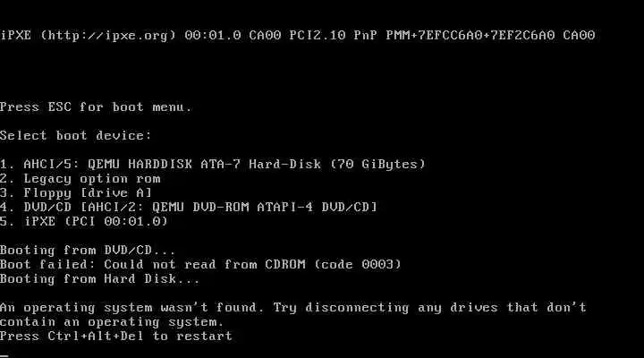Select the Legacy option rom entry
The width and height of the screenshot is (644, 358).
pyautogui.click(x=80, y=179)
